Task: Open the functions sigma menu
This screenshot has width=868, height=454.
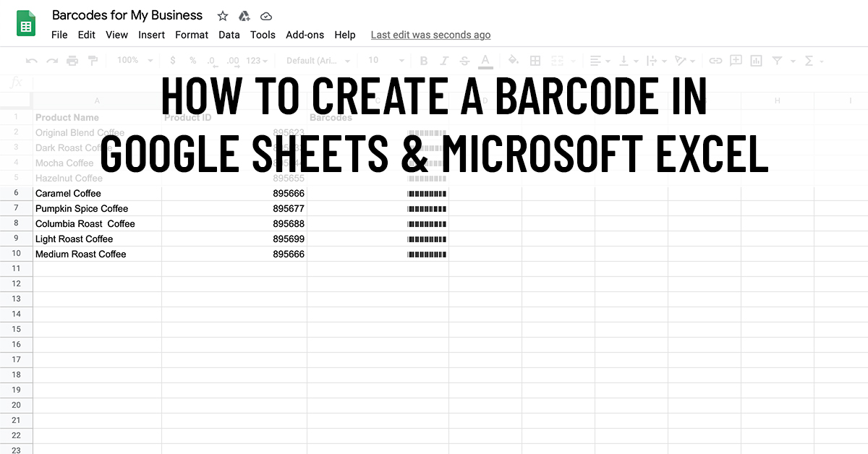Action: click(808, 61)
